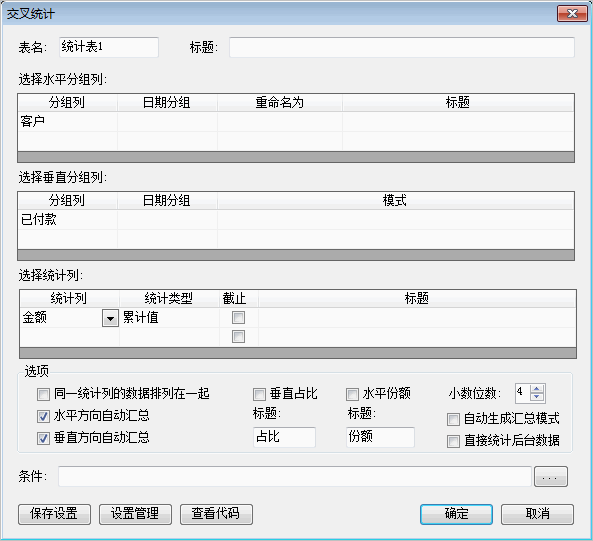Enable 同一统计列的数据排列在一起 option
The width and height of the screenshot is (593, 541).
(x=43, y=394)
